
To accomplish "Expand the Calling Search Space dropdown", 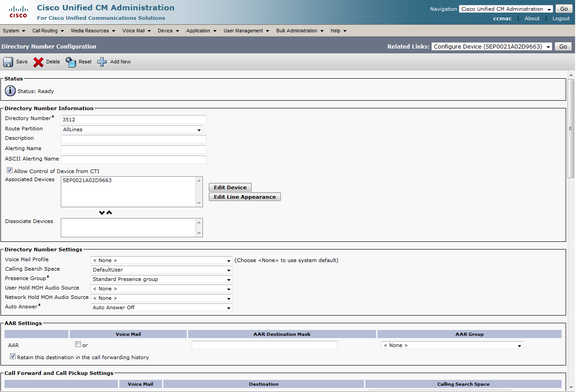I will [161, 270].
